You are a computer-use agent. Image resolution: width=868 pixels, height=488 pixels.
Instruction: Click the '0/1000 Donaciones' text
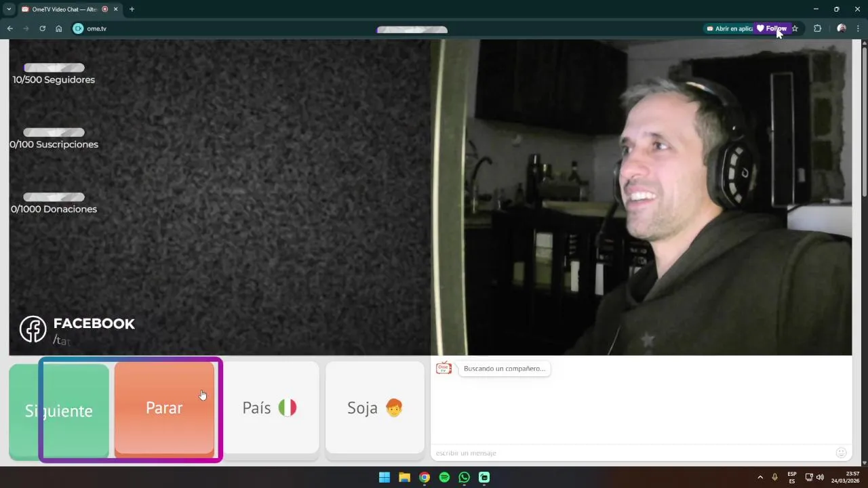point(54,209)
